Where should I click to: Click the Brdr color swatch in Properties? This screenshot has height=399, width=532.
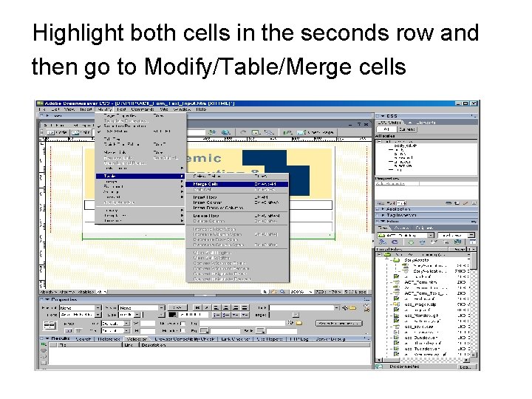coord(260,330)
